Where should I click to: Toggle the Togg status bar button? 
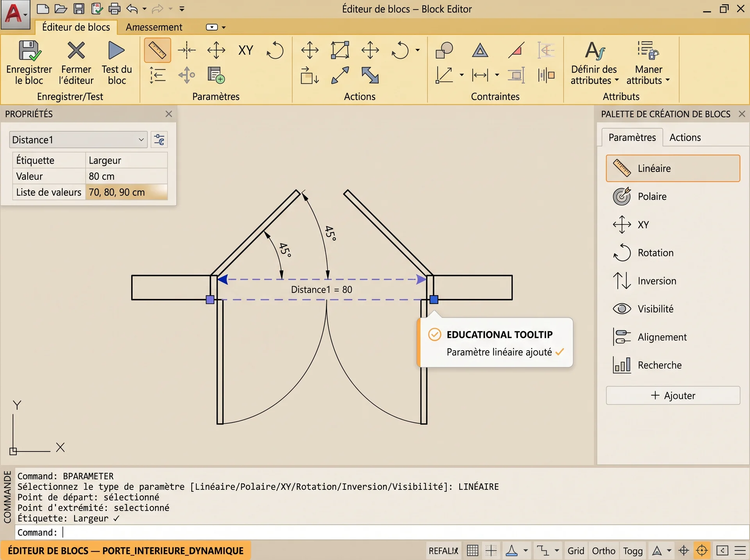point(633,551)
